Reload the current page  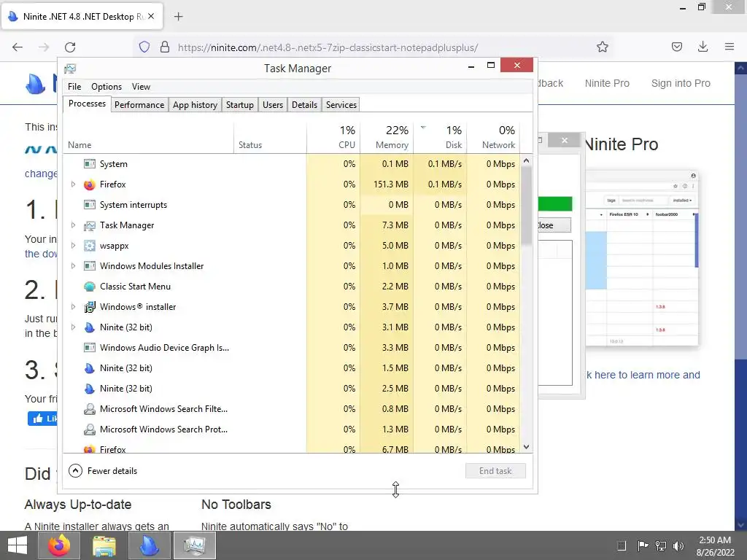pyautogui.click(x=70, y=47)
